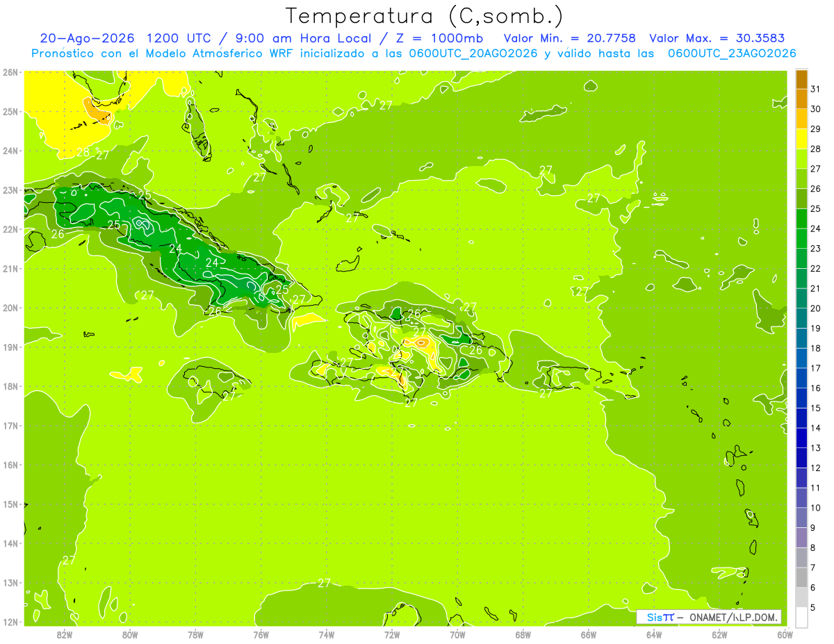This screenshot has width=834, height=644.
Task: Click the gray swatch between legend 6 and 7
Action: (801, 578)
